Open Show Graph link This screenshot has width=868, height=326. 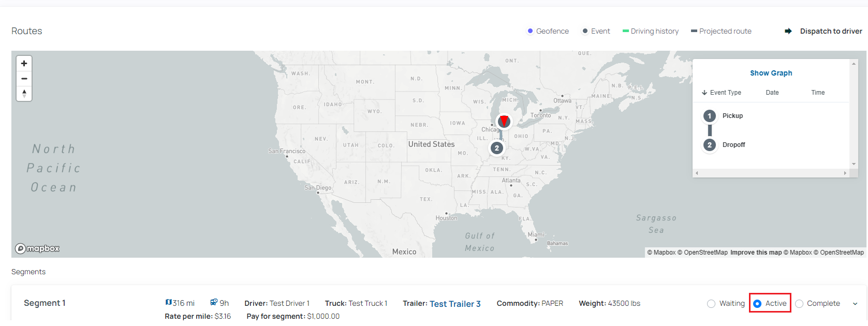point(771,73)
